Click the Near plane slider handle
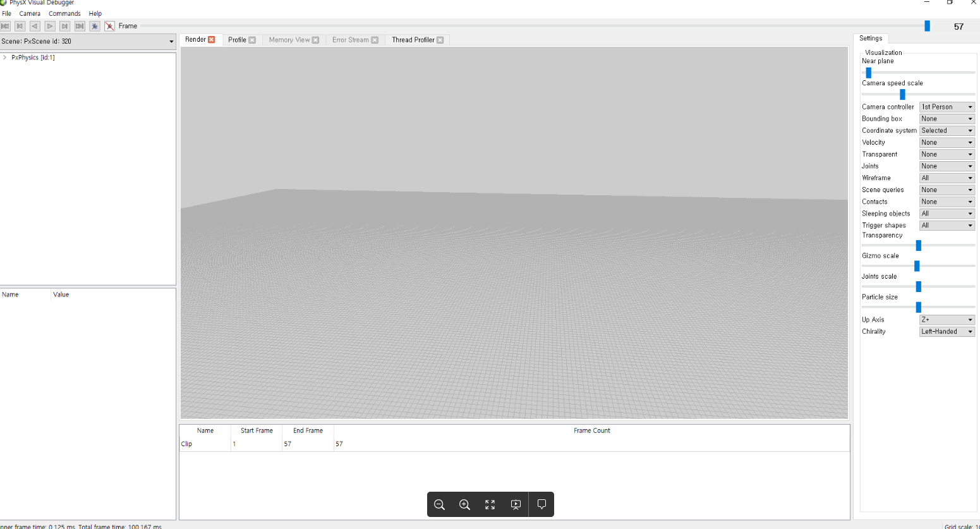 (x=868, y=73)
